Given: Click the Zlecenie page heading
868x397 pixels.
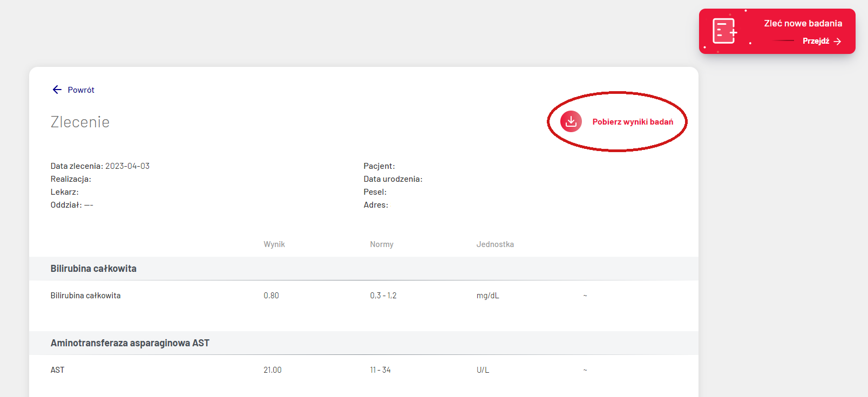Looking at the screenshot, I should pyautogui.click(x=80, y=122).
